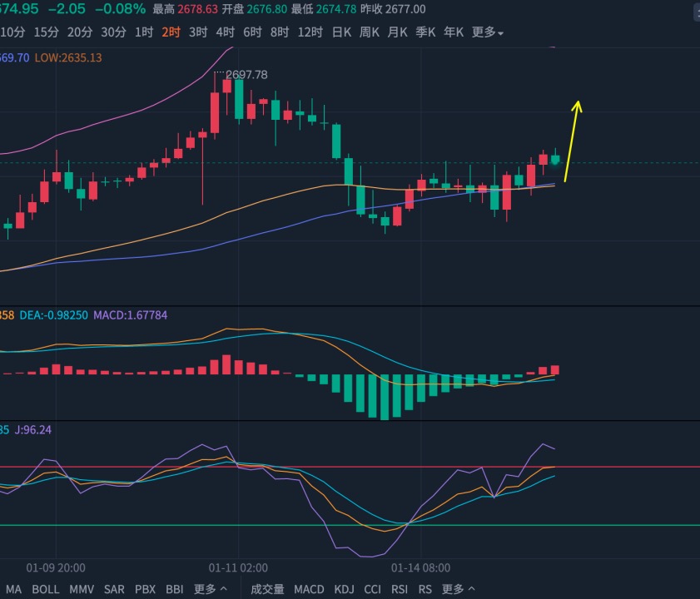Click the 01-11 02:00 time label

point(238,567)
